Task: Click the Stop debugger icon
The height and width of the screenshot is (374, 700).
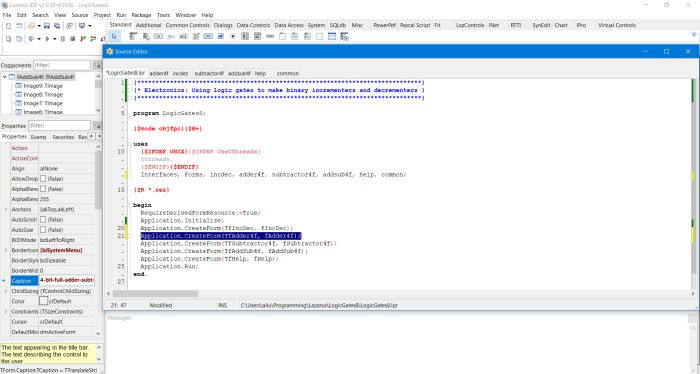Action: point(72,39)
